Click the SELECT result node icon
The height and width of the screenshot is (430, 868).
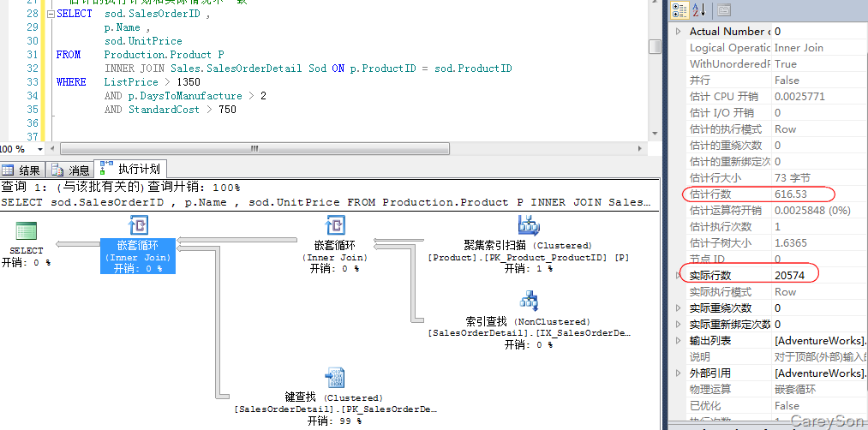[x=27, y=231]
